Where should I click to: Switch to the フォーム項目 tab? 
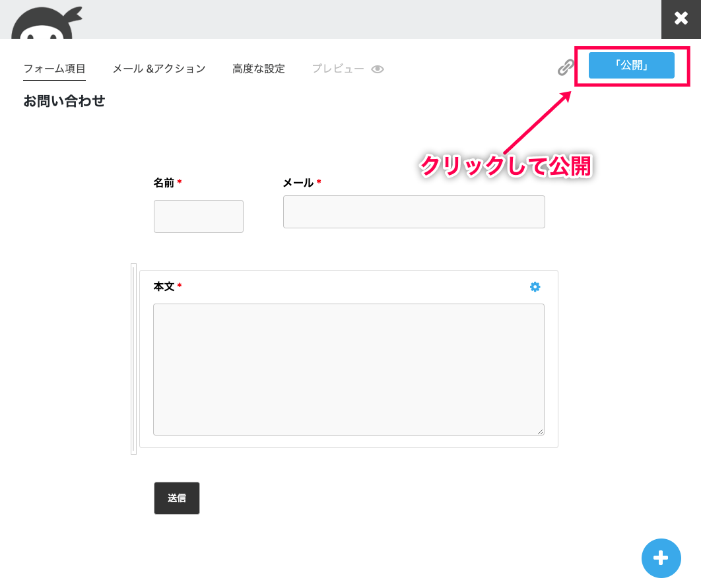pyautogui.click(x=54, y=69)
